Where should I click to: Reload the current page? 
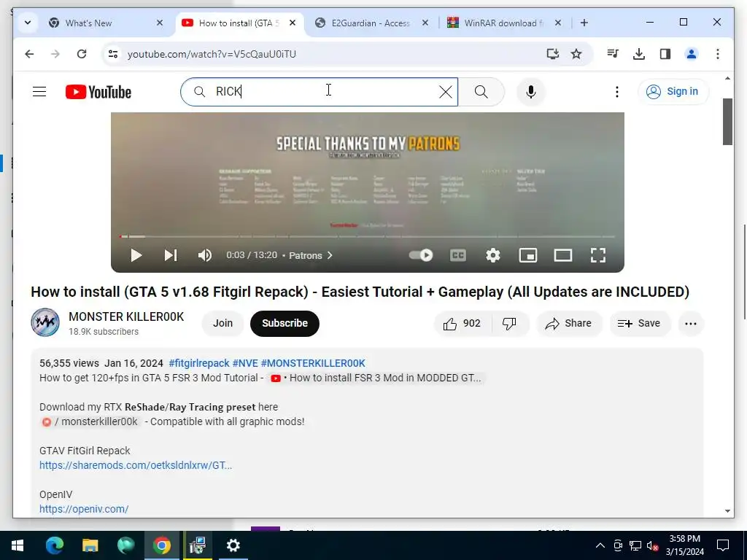point(82,54)
